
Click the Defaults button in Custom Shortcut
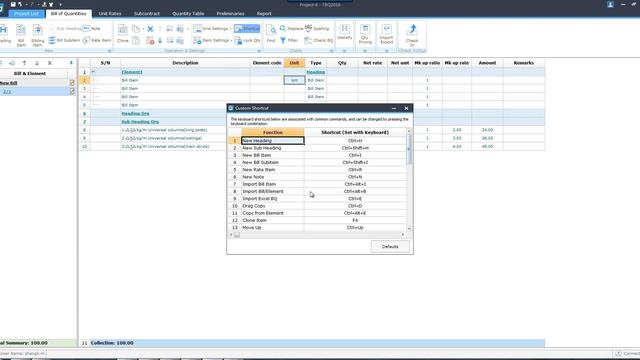click(x=390, y=247)
